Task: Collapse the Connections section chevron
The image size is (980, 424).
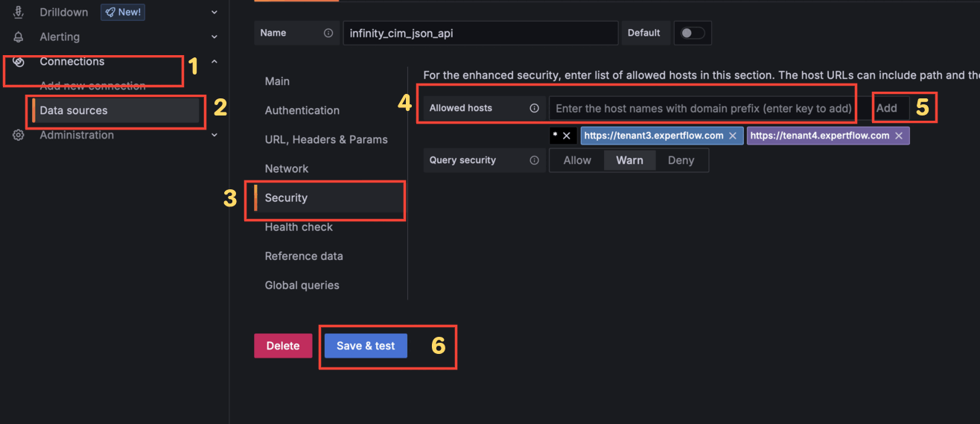Action: coord(214,62)
